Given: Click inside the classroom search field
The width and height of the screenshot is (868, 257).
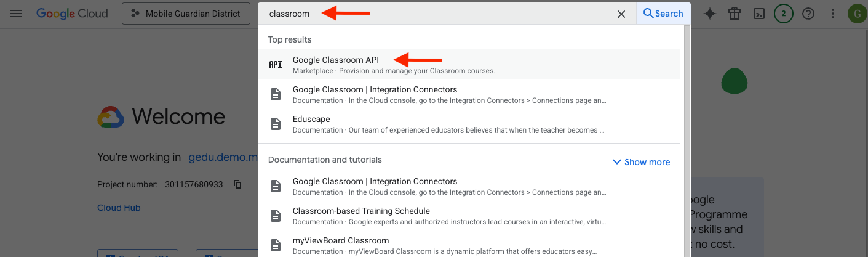Looking at the screenshot, I should point(431,14).
